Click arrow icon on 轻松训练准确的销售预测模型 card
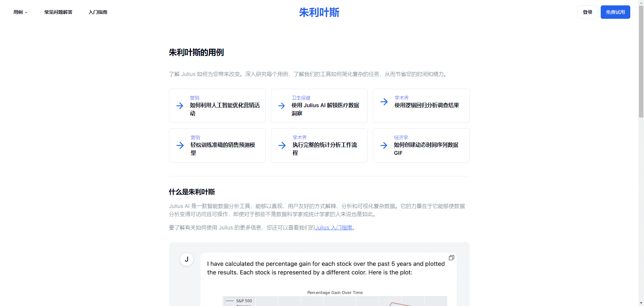 180,145
